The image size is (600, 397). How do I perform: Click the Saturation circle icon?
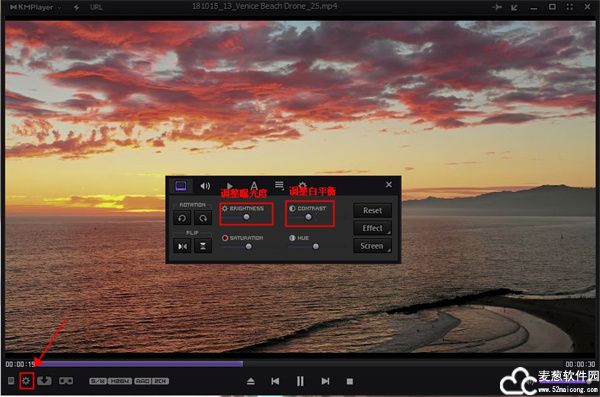pos(225,238)
